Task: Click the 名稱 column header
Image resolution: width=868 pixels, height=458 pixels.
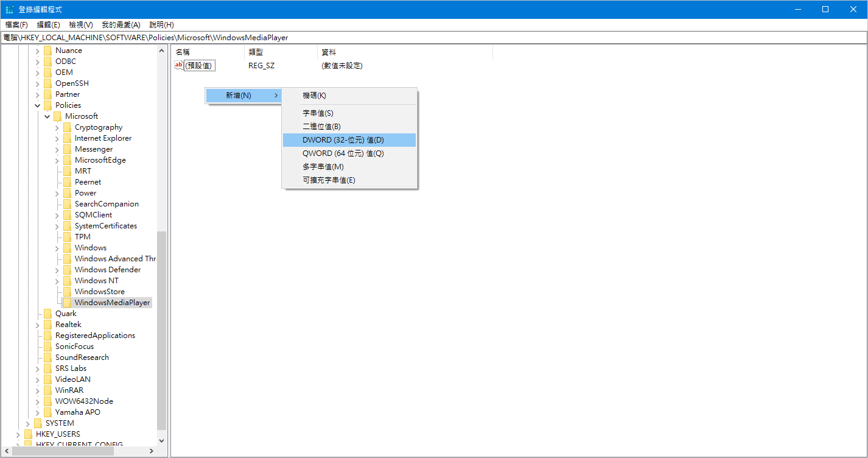Action: click(x=208, y=52)
